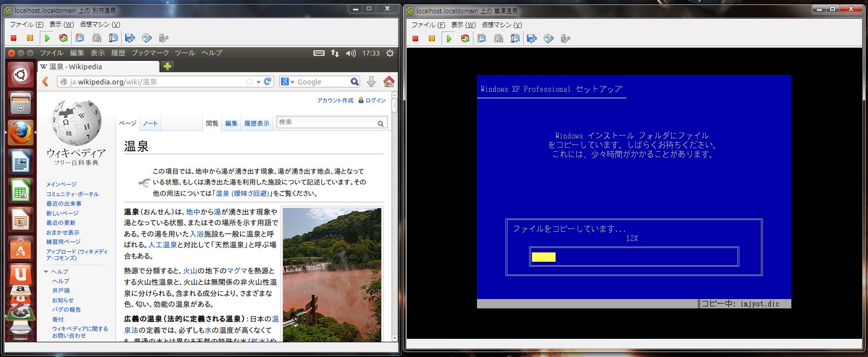Launch LibreOffice Calc from the Ubuntu launcher
Image resolution: width=868 pixels, height=357 pixels.
pos(21,191)
